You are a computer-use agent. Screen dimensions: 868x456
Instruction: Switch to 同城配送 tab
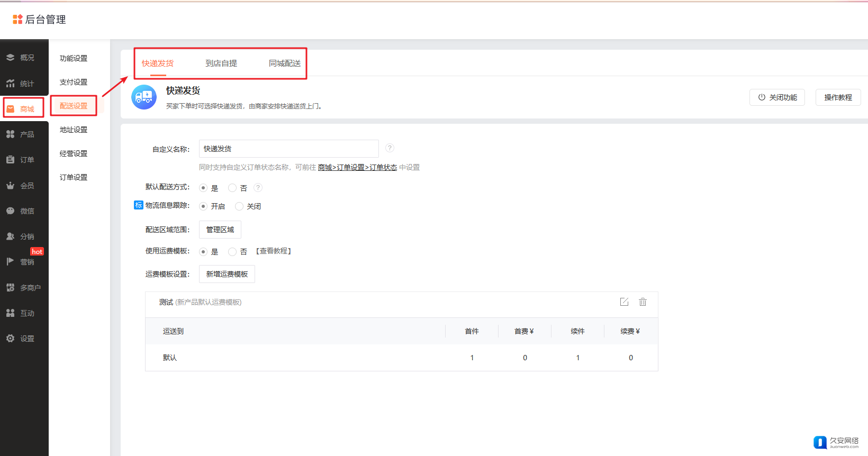tap(285, 63)
